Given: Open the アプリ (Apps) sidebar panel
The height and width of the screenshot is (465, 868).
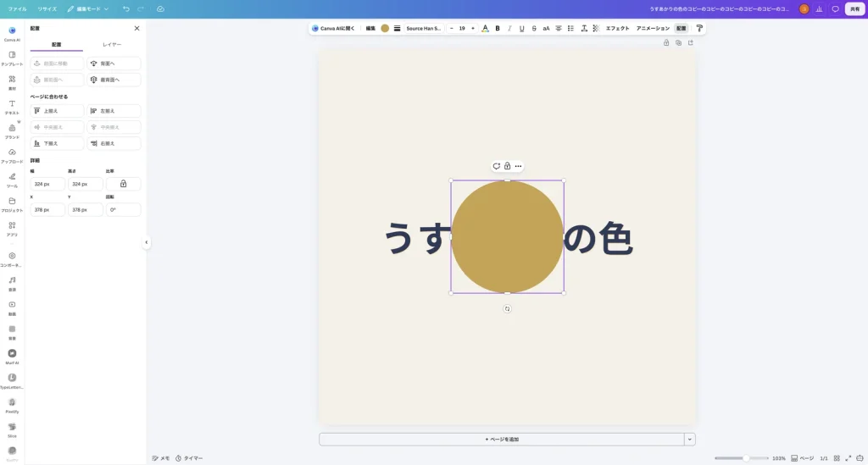Looking at the screenshot, I should pyautogui.click(x=12, y=229).
